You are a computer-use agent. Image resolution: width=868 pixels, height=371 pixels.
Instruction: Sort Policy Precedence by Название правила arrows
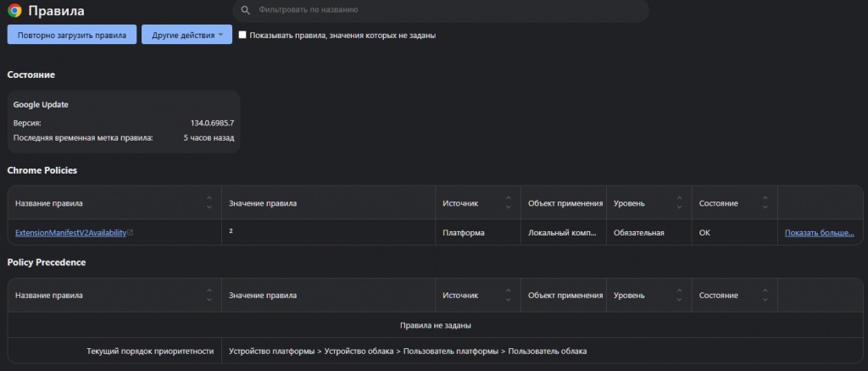point(209,296)
